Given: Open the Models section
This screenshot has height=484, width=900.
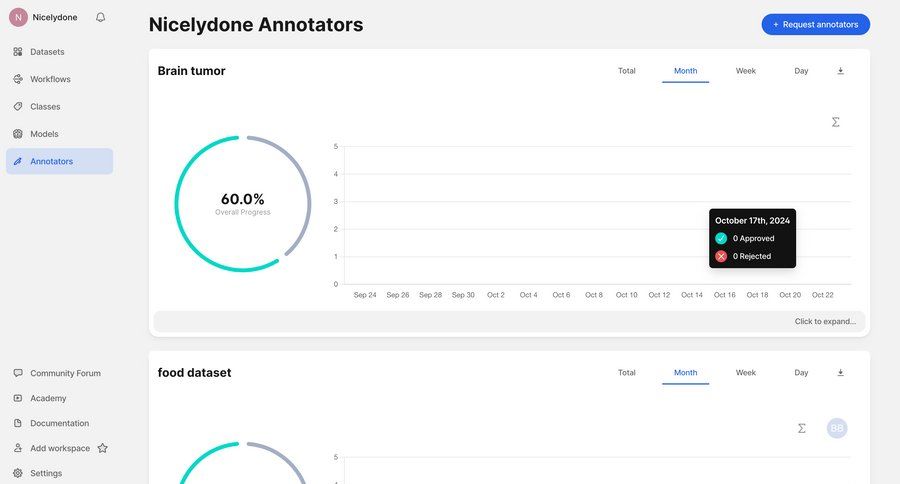Looking at the screenshot, I should click(x=44, y=134).
